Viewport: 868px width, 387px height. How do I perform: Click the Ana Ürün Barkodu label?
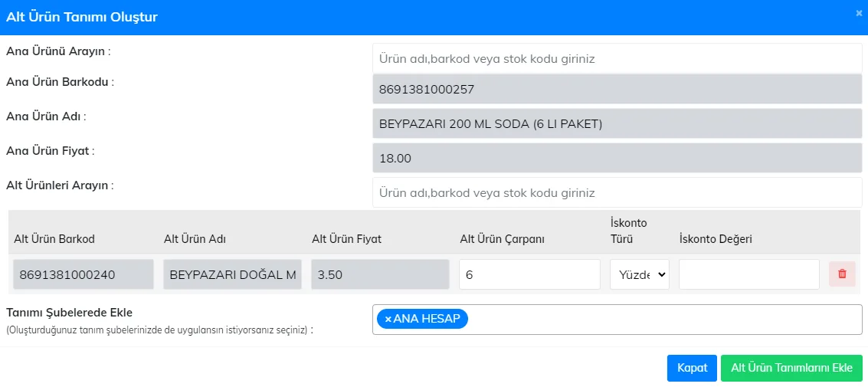[x=61, y=82]
